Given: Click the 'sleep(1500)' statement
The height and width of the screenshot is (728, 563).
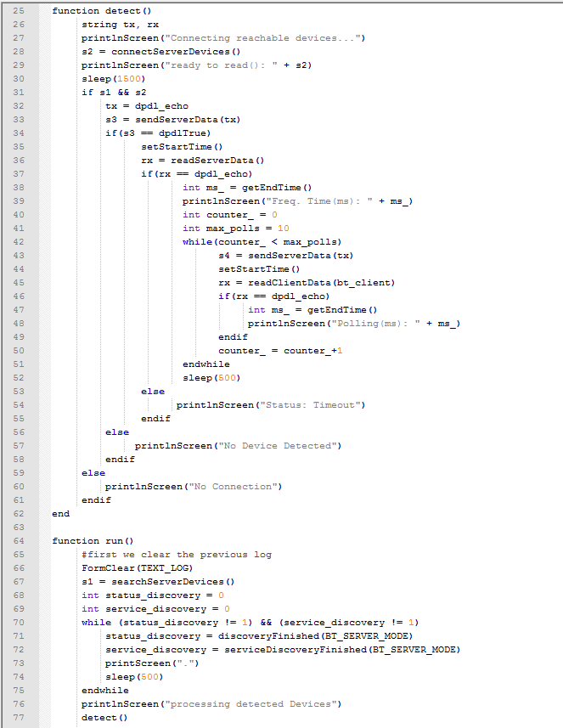Looking at the screenshot, I should pyautogui.click(x=113, y=79).
